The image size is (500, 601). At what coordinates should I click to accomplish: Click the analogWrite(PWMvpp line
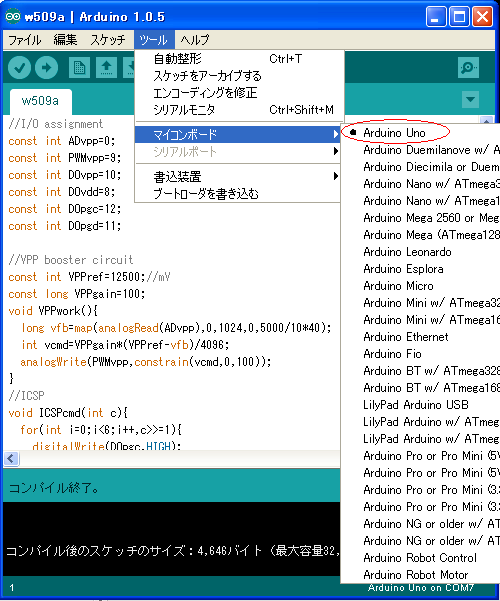[x=146, y=361]
